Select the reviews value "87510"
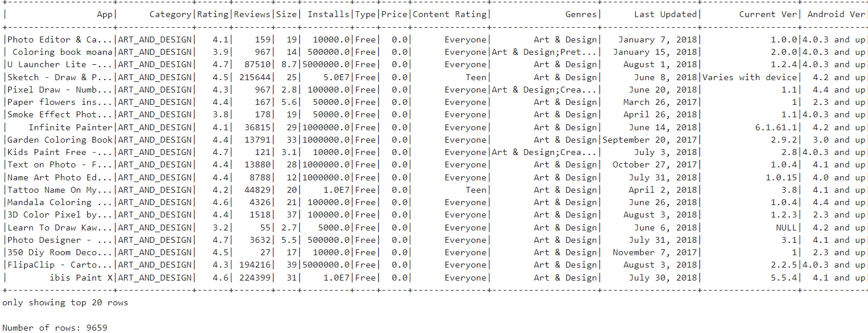The image size is (868, 333). tap(258, 65)
